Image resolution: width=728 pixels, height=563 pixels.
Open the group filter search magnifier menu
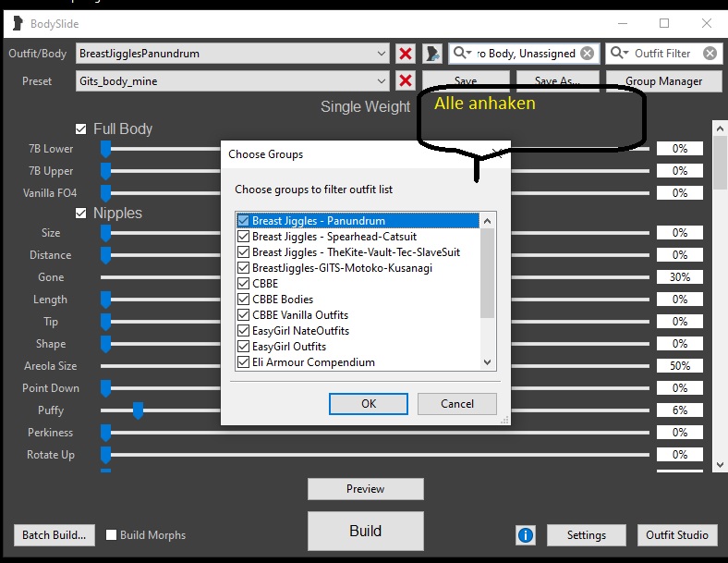pyautogui.click(x=462, y=54)
